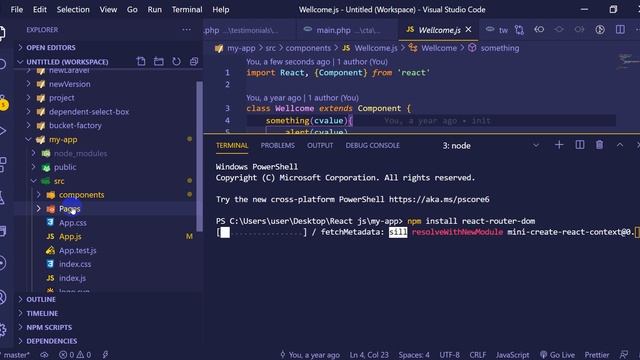640x360 pixels.
Task: Change indentation via Spaces: 4
Action: (414, 355)
